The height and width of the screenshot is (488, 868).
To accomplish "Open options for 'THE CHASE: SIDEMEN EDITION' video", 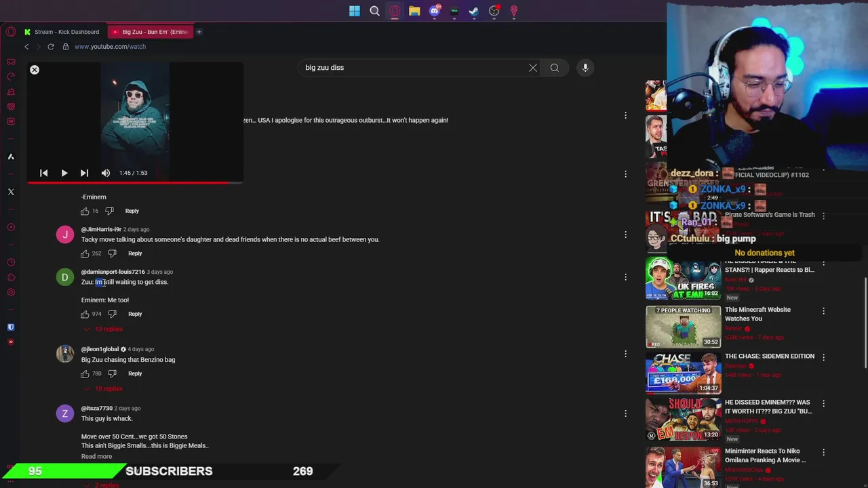I will [x=823, y=357].
